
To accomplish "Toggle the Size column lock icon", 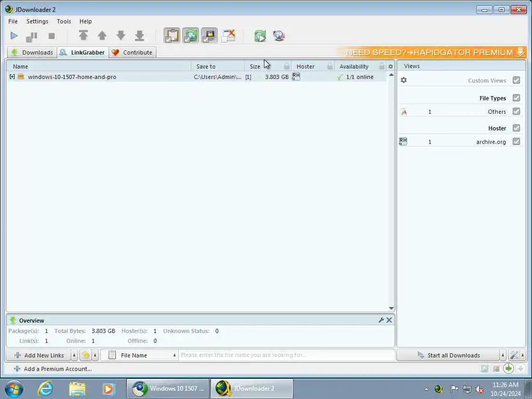I will tap(287, 66).
